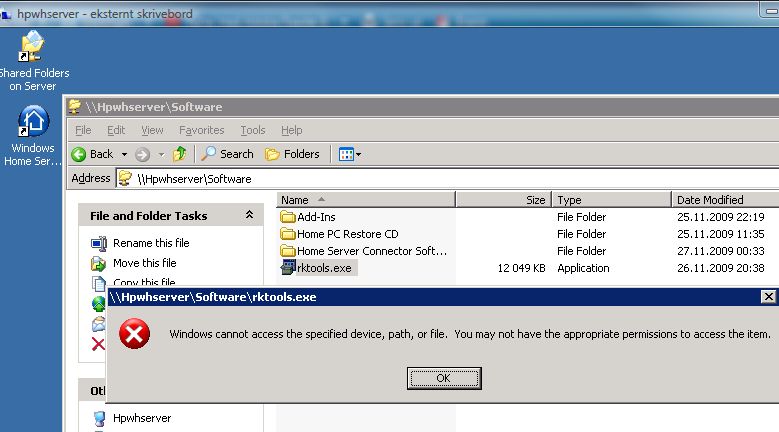Click the green Back arrow icon
This screenshot has height=432, width=779.
(78, 154)
